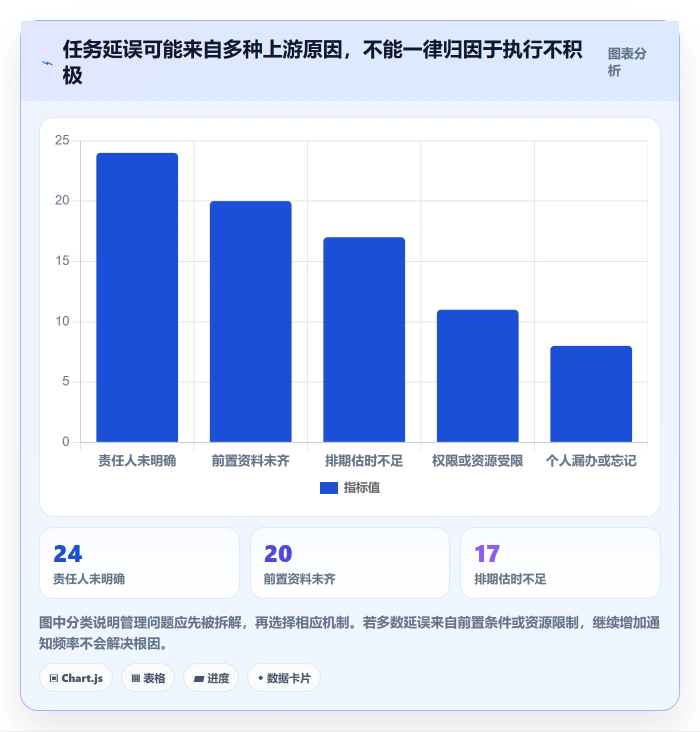This screenshot has width=700, height=732.
Task: Click the square icon in the Chart.js chip
Action: coord(54,678)
